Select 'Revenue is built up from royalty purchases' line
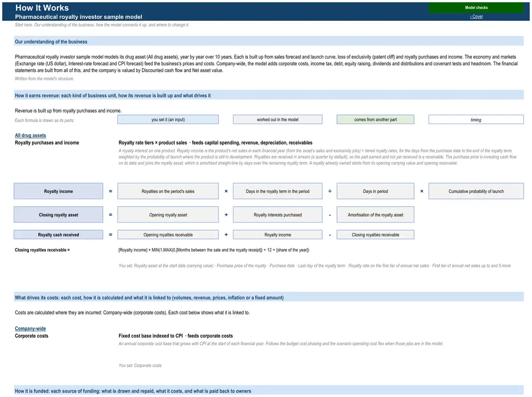 click(x=68, y=110)
